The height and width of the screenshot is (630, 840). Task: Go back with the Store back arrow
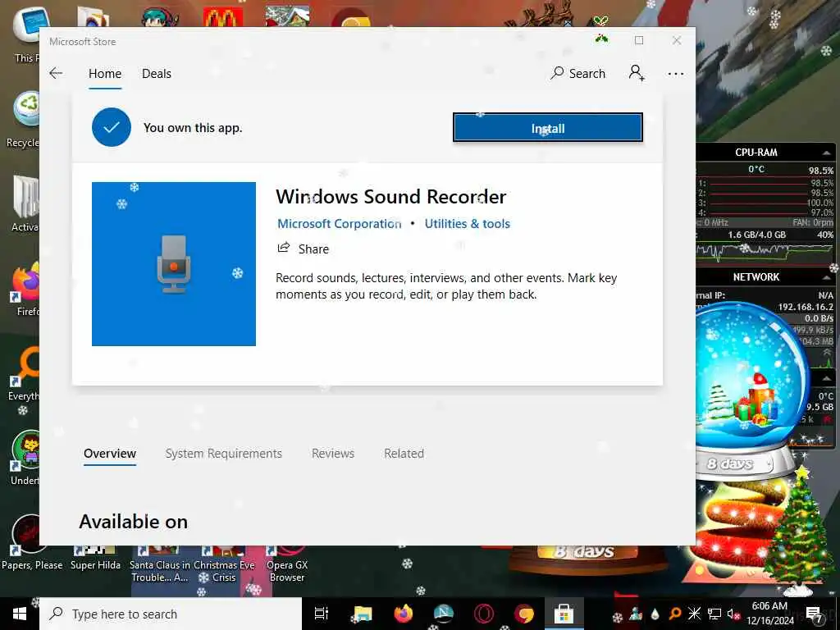[x=56, y=73]
